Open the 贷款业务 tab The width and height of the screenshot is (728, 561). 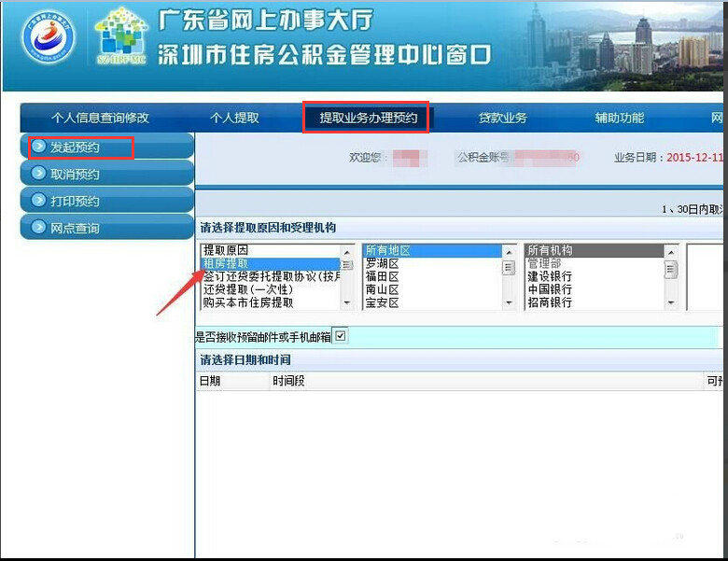[503, 118]
